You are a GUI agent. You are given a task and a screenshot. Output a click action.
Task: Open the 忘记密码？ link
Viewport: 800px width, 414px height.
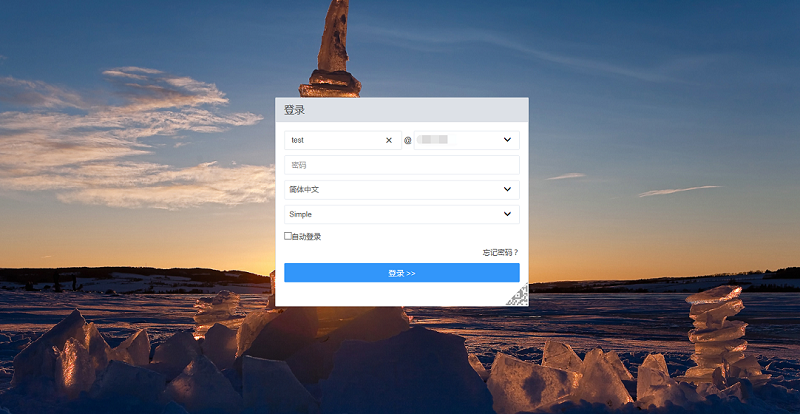point(501,252)
